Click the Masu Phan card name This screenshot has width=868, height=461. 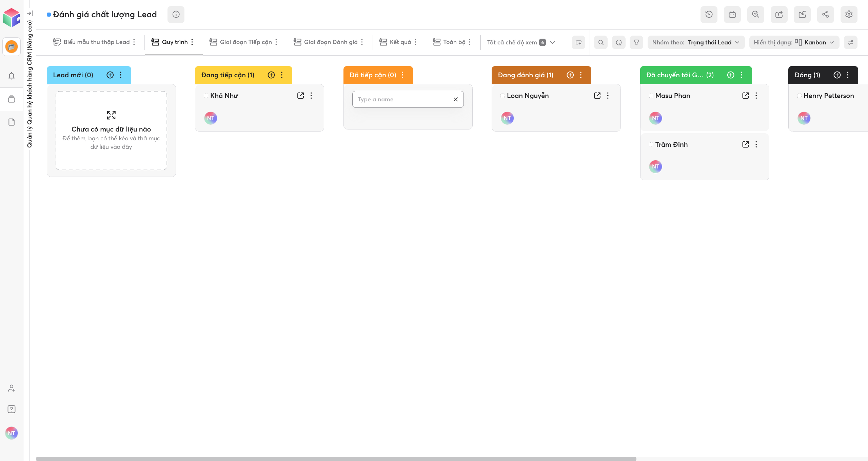(x=673, y=96)
